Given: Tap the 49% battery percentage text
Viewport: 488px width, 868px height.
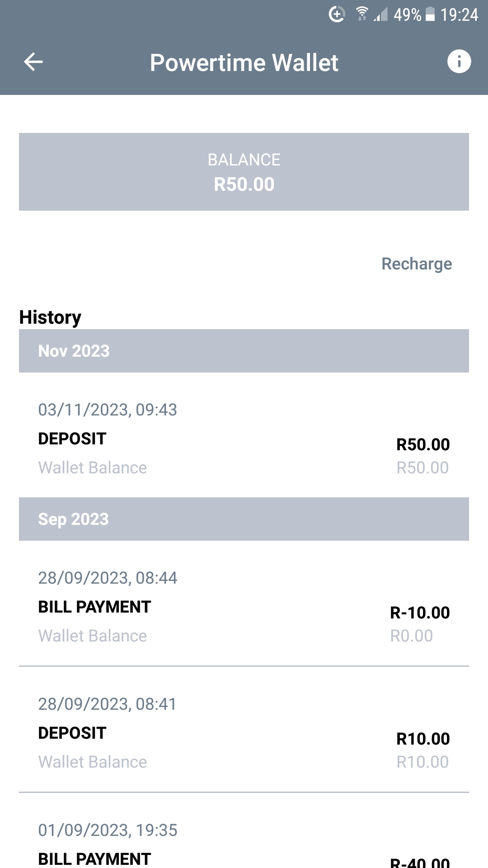Looking at the screenshot, I should [x=407, y=15].
